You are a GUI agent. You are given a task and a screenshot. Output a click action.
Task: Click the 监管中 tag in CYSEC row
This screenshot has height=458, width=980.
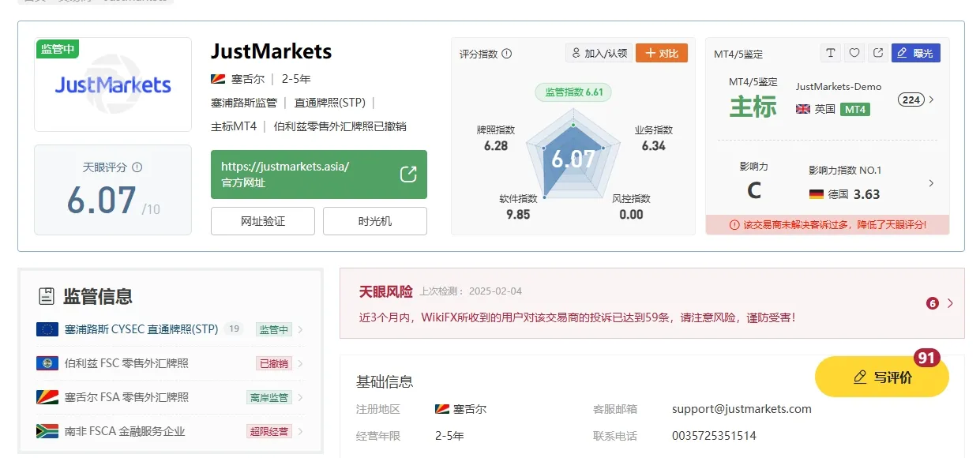point(274,330)
